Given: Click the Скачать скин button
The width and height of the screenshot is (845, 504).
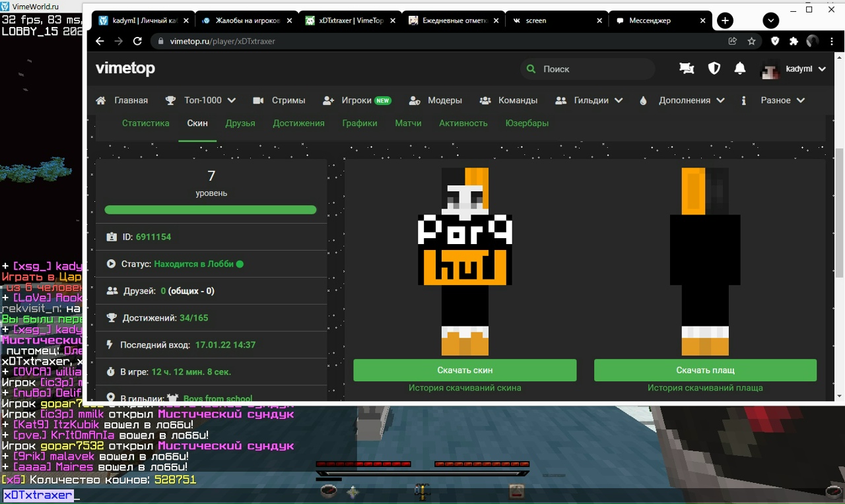Looking at the screenshot, I should tap(465, 370).
